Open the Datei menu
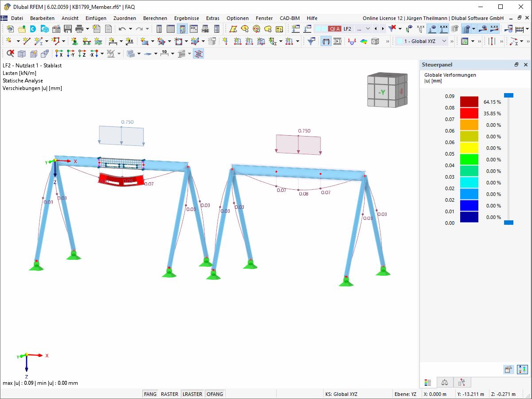This screenshot has height=399, width=532. pos(17,18)
